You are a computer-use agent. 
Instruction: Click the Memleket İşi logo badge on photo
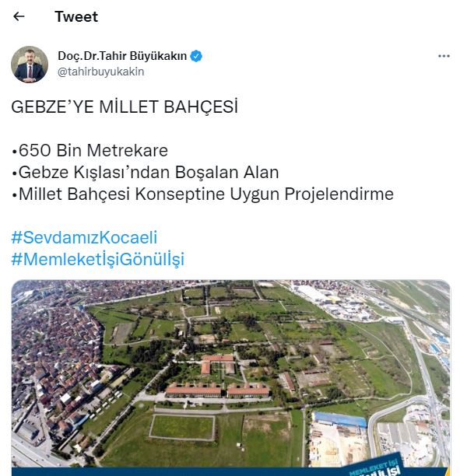click(x=375, y=467)
